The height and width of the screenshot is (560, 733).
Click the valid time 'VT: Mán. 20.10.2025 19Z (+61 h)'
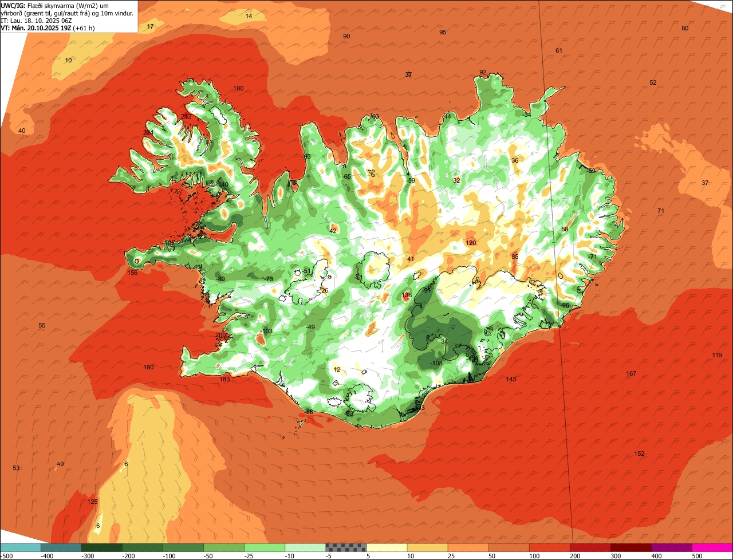click(48, 27)
